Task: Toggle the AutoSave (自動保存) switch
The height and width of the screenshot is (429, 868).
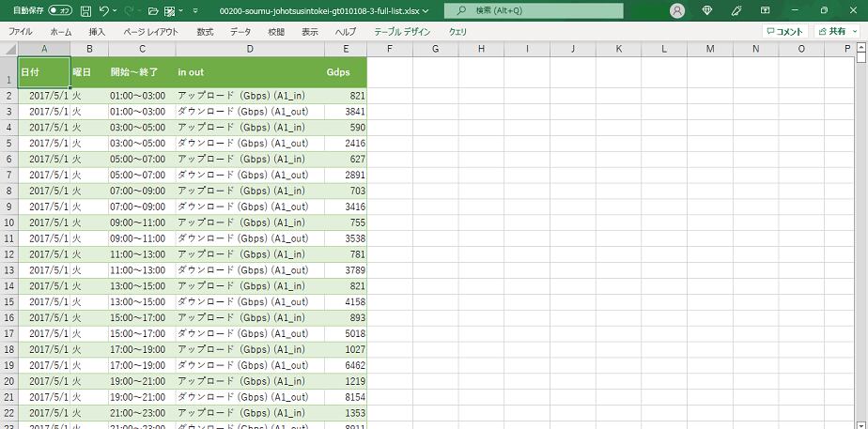Action: 59,10
